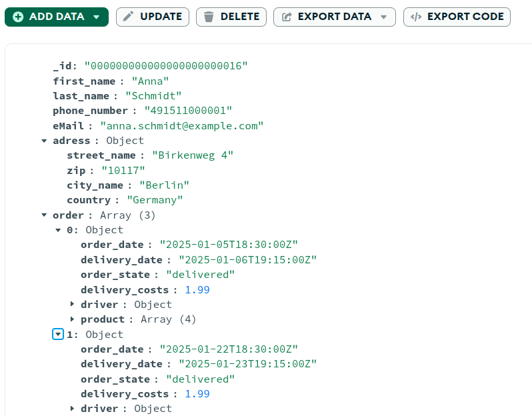Select the _id field value
The image size is (532, 416).
point(166,66)
